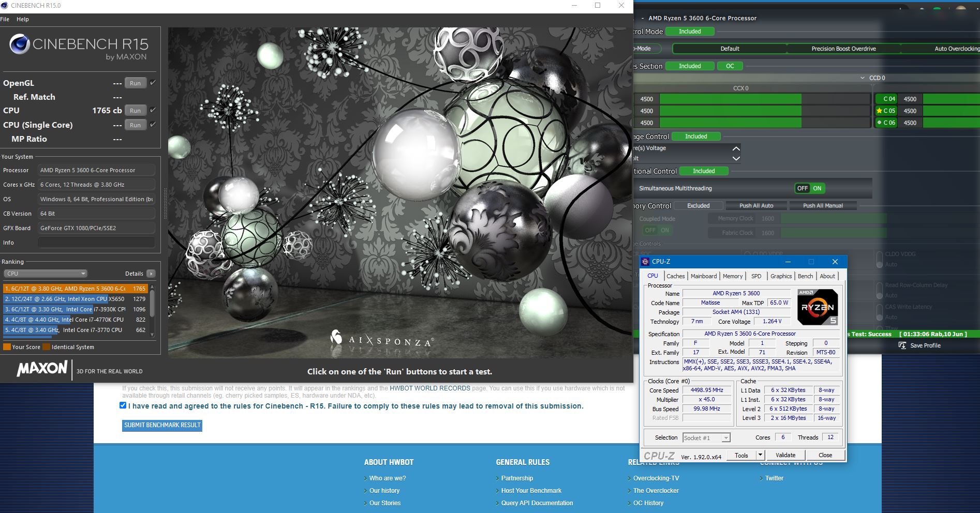The height and width of the screenshot is (513, 980).
Task: Toggle the OpenGL test checkbox
Action: coord(153,83)
